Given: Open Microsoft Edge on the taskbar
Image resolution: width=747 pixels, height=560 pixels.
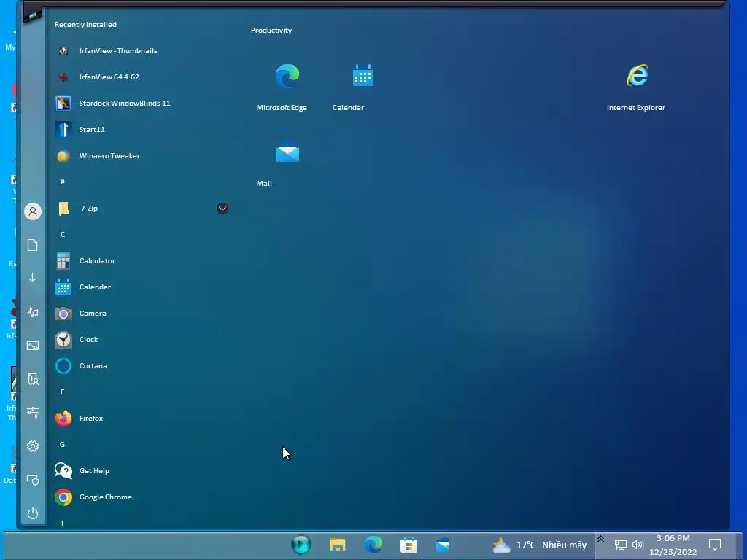Looking at the screenshot, I should coord(373,545).
